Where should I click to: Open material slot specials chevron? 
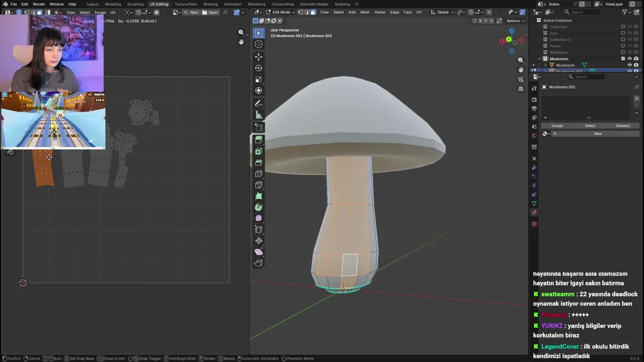point(636,113)
